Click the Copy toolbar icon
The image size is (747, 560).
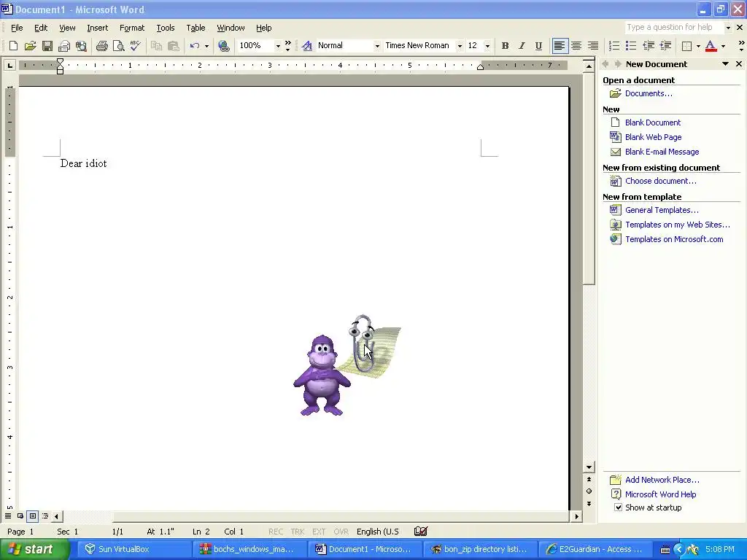point(156,46)
